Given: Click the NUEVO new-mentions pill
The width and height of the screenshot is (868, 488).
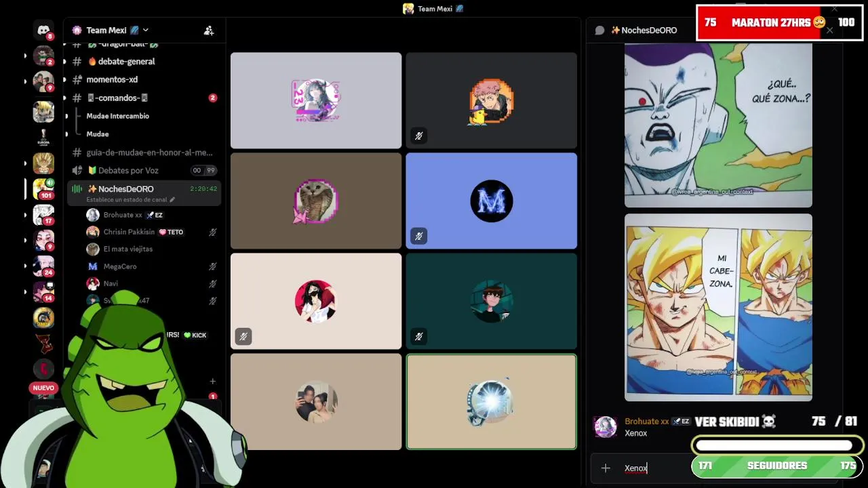Looking at the screenshot, I should coord(43,388).
